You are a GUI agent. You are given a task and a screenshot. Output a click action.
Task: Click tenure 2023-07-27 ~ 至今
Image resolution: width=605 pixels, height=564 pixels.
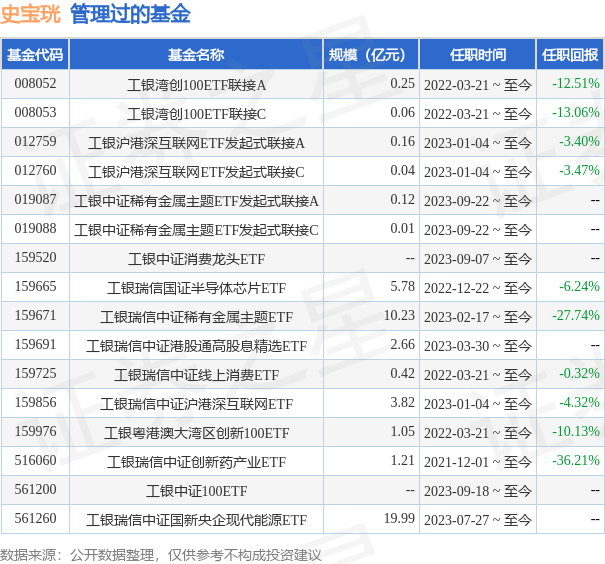pyautogui.click(x=478, y=520)
